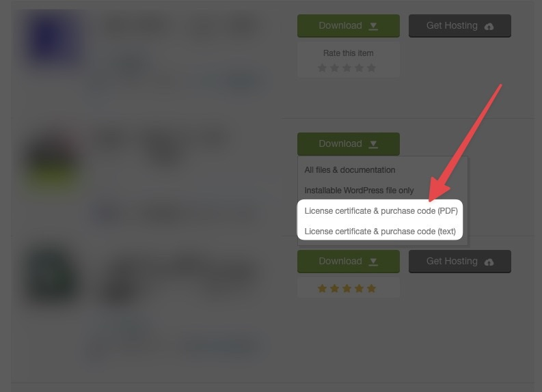The height and width of the screenshot is (392, 542).
Task: Click the top Get Hosting button
Action: [460, 26]
